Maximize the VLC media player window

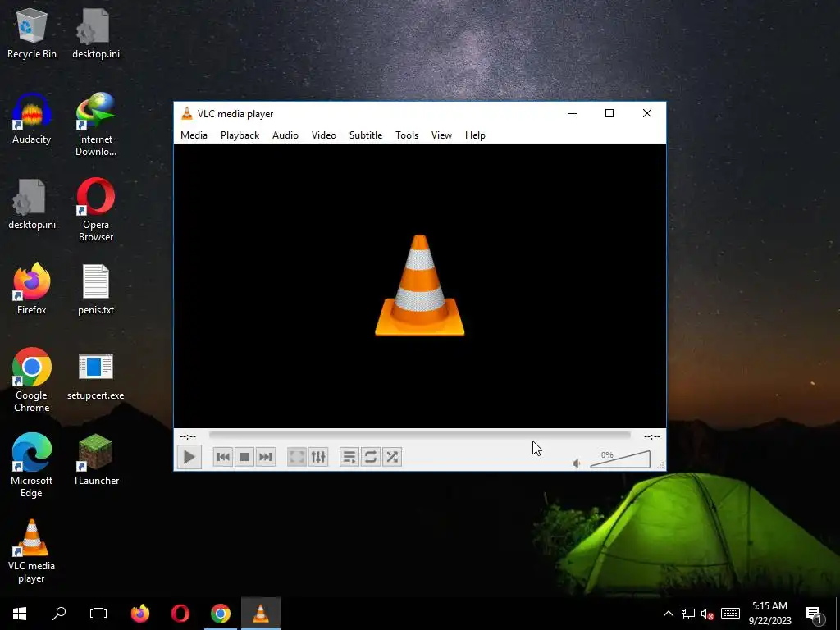[609, 113]
